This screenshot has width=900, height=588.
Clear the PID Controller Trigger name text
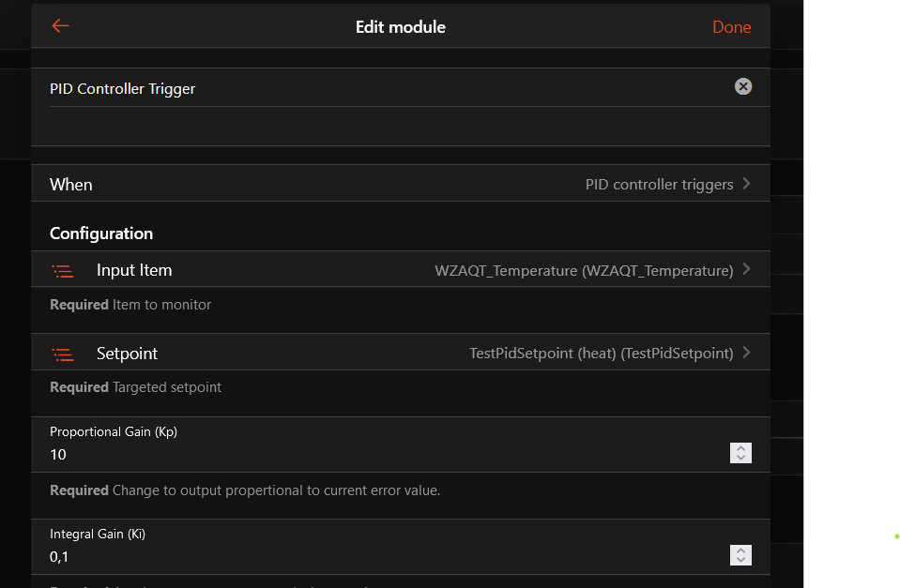[742, 87]
